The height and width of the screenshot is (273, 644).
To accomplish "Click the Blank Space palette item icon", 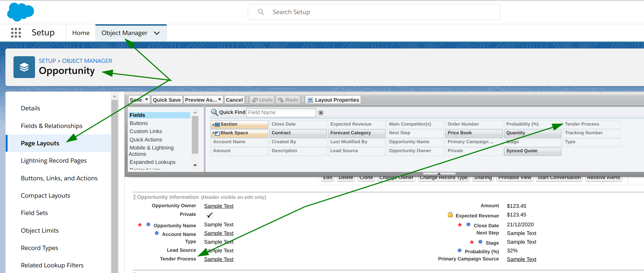I will point(216,133).
